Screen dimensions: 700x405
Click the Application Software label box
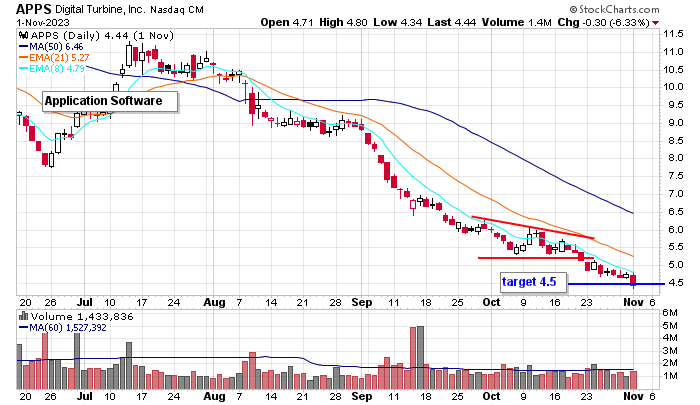(x=110, y=101)
